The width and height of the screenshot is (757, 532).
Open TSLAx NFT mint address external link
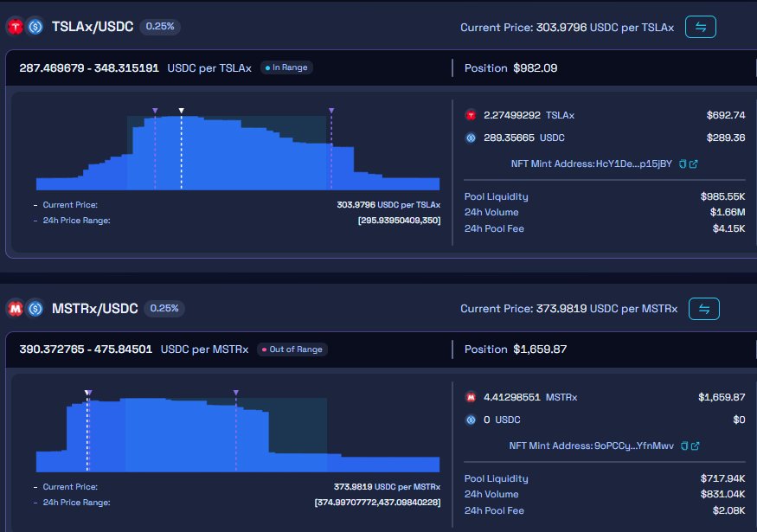coord(694,163)
